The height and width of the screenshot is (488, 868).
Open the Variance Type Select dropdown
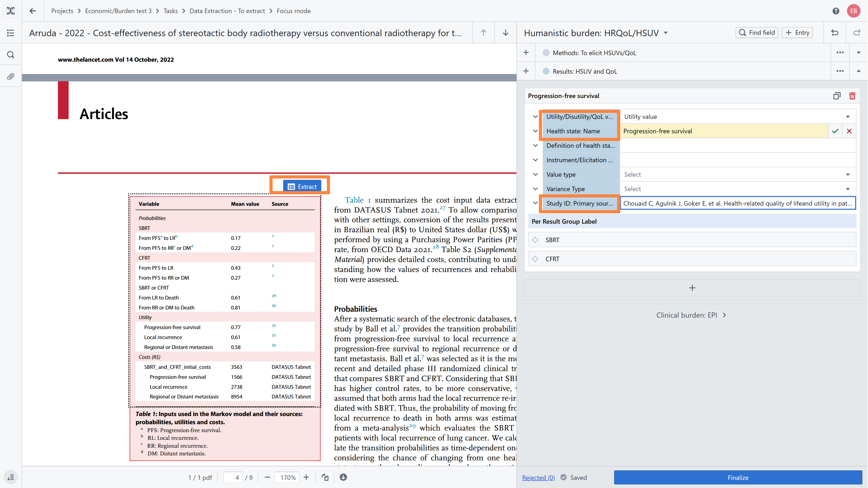pos(738,189)
